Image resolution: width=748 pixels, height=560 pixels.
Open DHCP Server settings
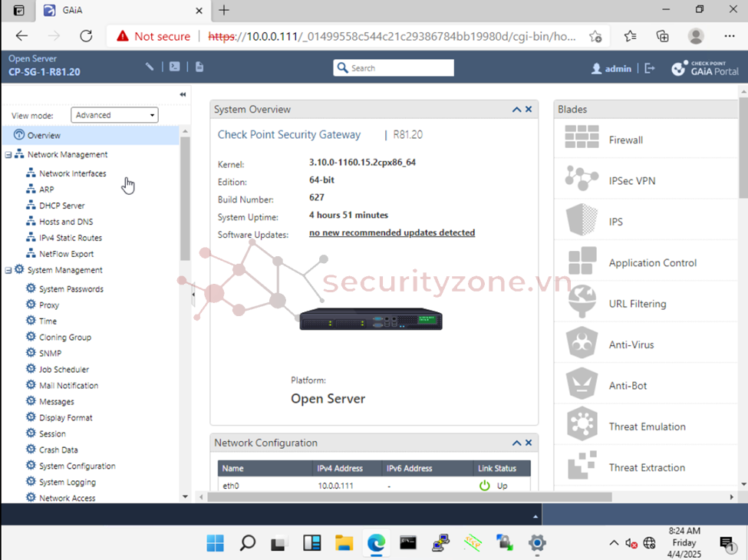click(x=61, y=206)
